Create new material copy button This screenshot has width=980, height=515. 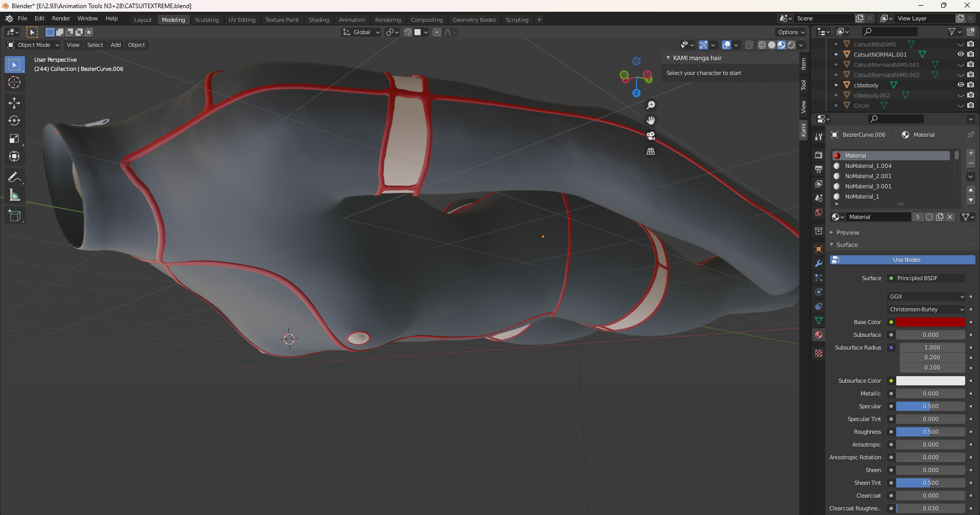click(x=940, y=217)
